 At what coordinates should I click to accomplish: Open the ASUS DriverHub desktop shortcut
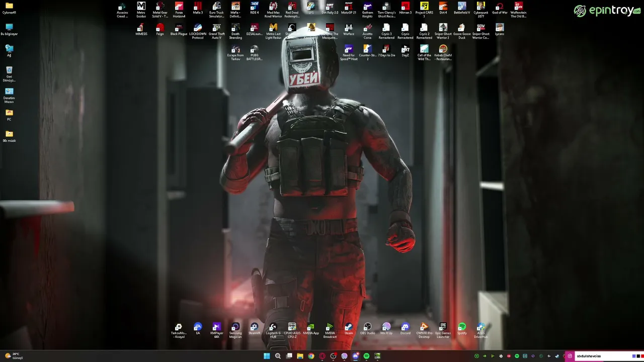coord(481,330)
